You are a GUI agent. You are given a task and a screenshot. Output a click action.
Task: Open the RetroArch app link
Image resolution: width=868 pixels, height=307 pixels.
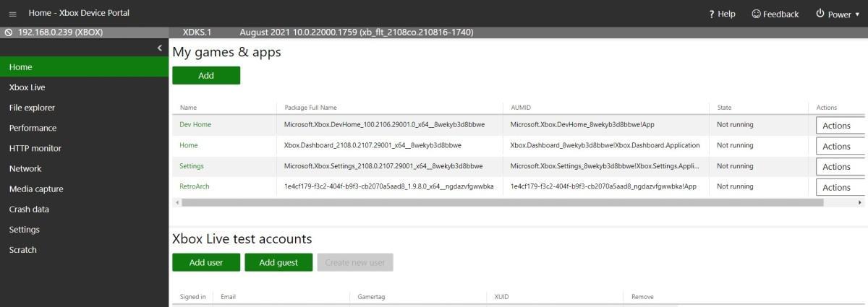[x=195, y=186]
